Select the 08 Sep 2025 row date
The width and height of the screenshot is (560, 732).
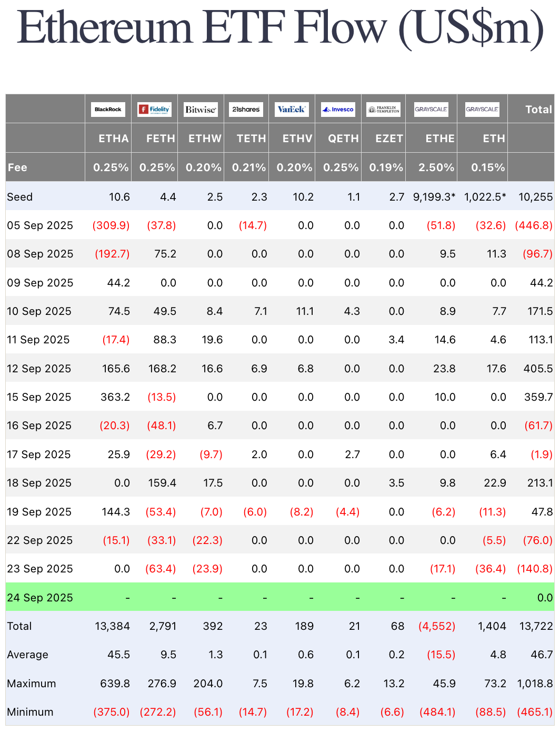[x=40, y=254]
